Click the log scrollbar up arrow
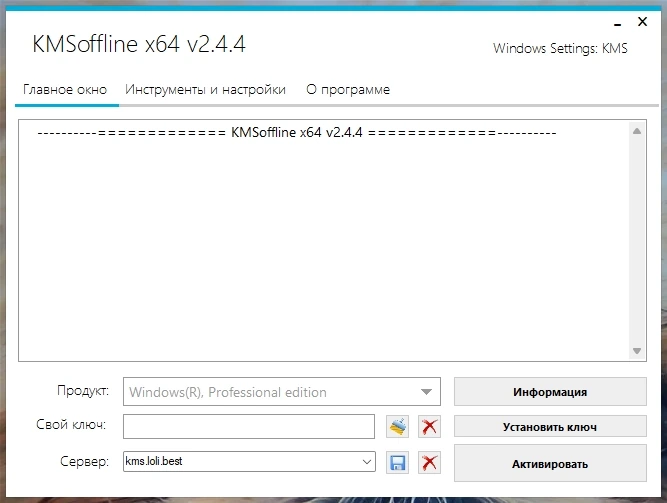The width and height of the screenshot is (667, 503). pos(637,131)
